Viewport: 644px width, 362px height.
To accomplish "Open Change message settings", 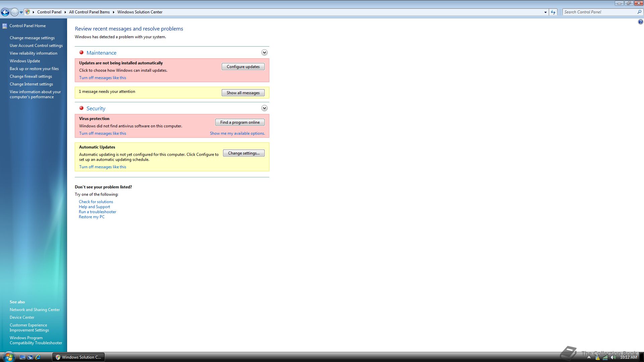I will [32, 38].
